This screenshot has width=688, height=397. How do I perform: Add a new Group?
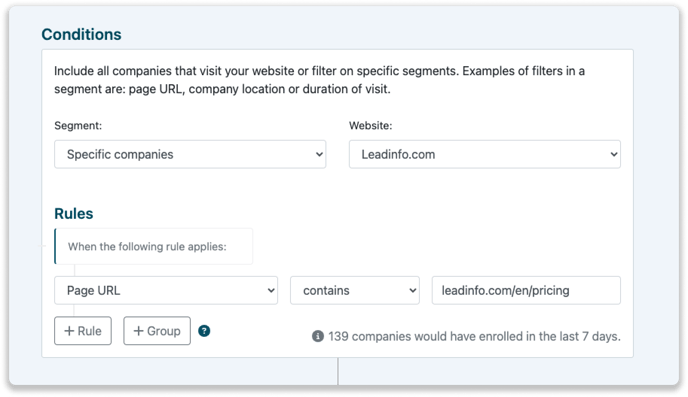[x=157, y=331]
